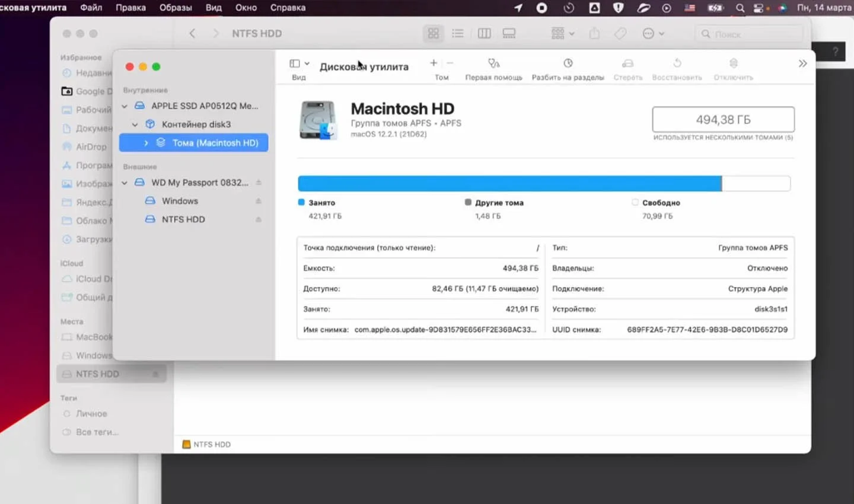Click the Siri icon in the menu bar

(x=783, y=8)
